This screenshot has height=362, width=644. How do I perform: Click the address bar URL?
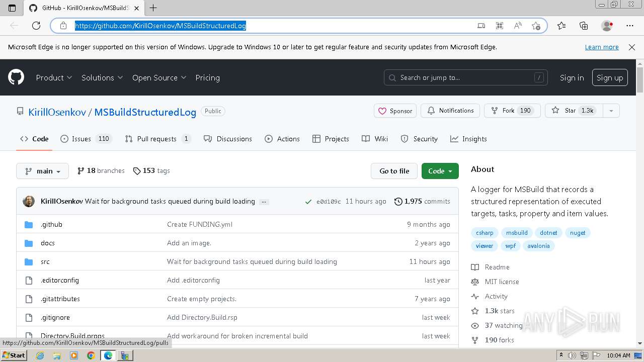[x=160, y=26]
